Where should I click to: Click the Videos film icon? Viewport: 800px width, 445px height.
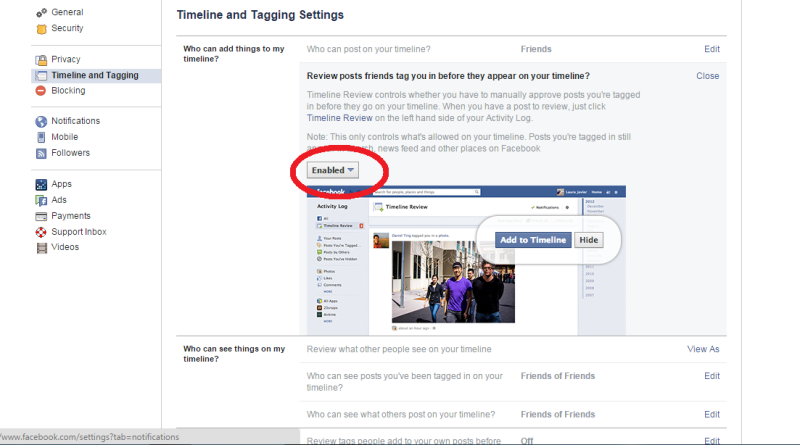point(41,248)
